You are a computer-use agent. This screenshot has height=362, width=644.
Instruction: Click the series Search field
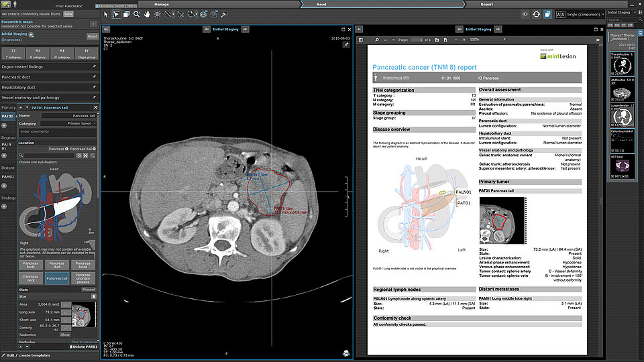623,19
